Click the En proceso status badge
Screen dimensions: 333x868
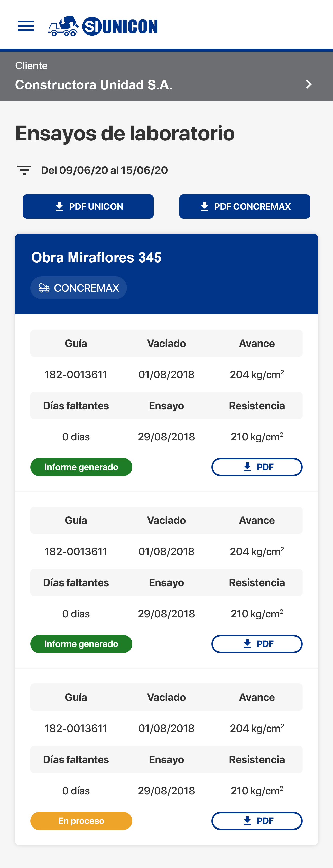[81, 821]
